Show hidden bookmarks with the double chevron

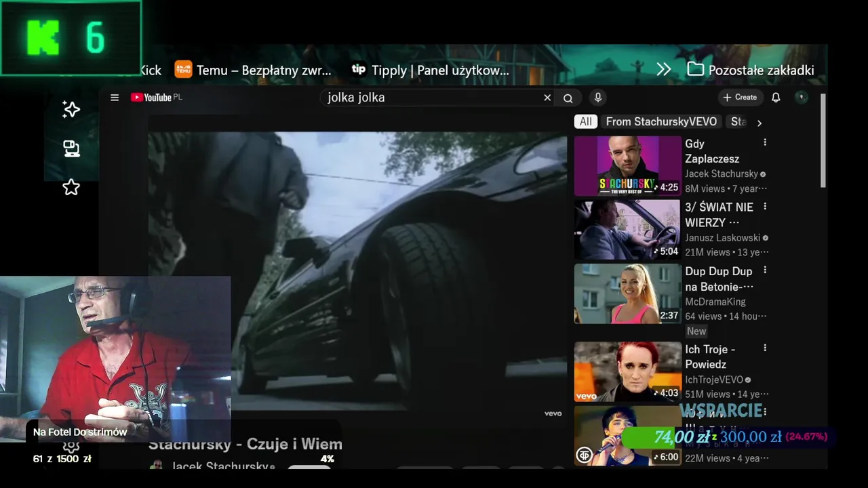pos(664,70)
